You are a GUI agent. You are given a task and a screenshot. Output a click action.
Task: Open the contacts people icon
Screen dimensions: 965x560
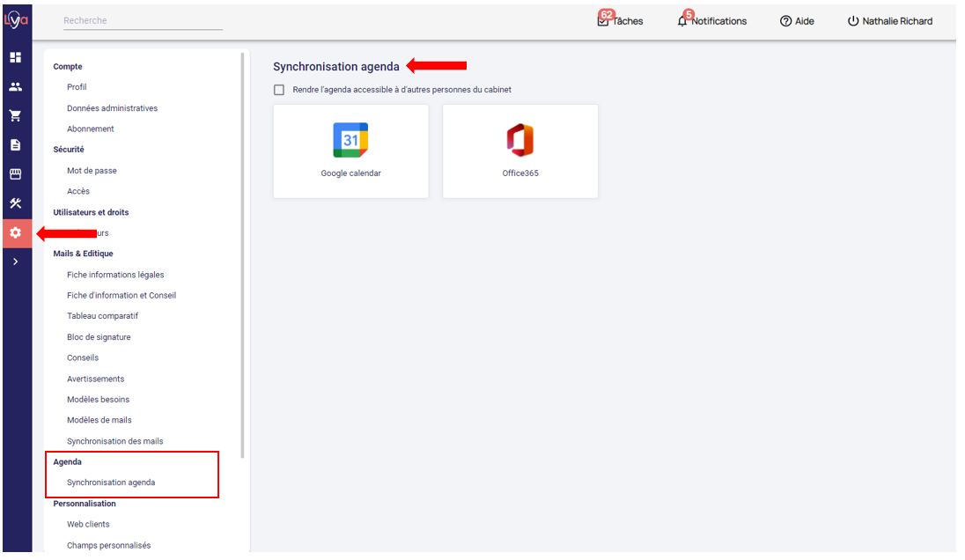[x=15, y=87]
